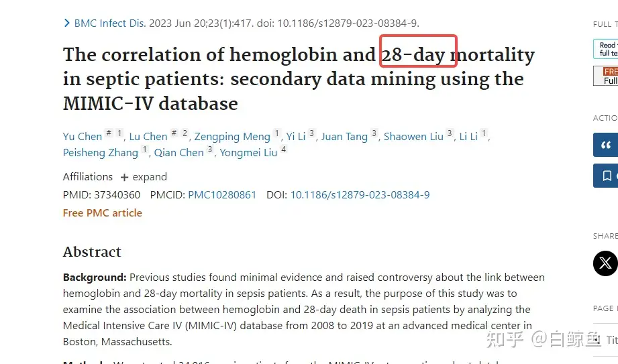Open author Zengping Meng's link
The image size is (618, 364).
click(x=232, y=137)
